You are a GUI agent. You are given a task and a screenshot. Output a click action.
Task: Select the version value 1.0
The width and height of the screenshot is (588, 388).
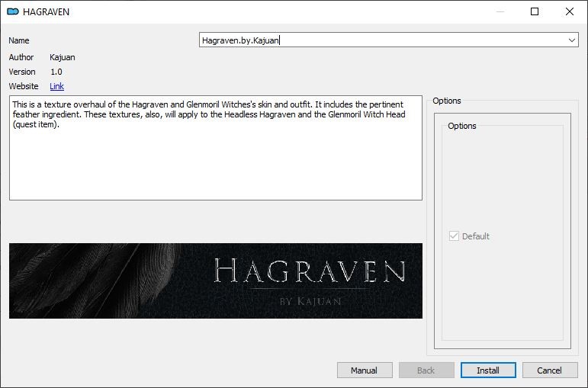pos(56,72)
